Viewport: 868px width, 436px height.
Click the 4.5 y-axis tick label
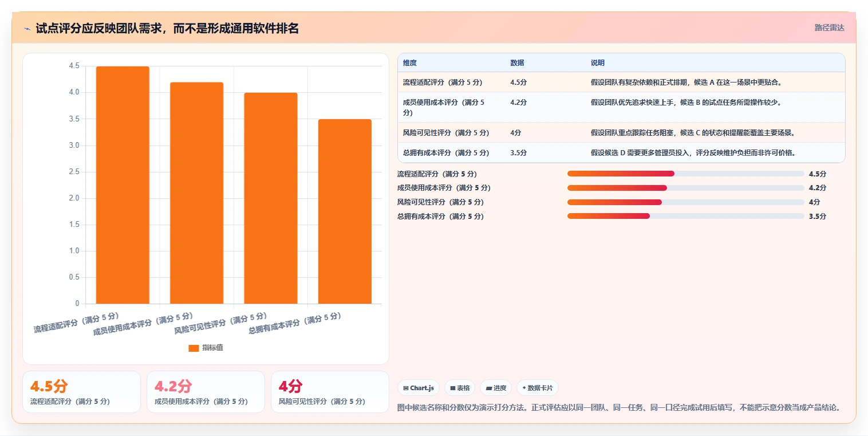pyautogui.click(x=74, y=66)
